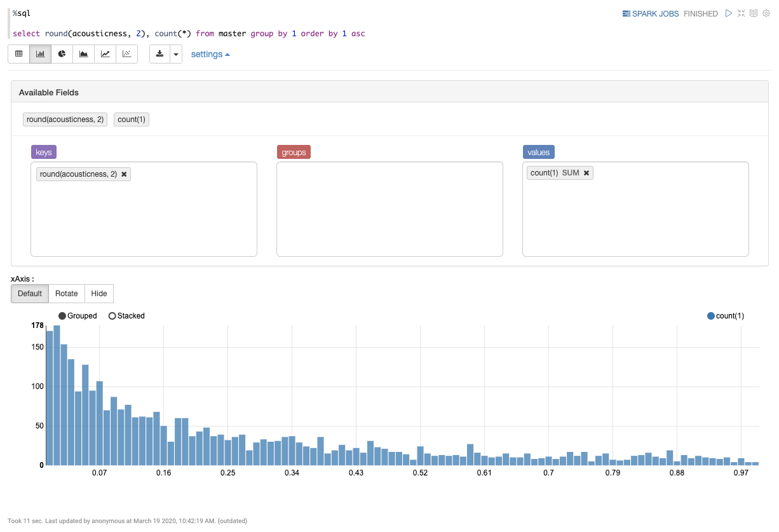Screen dimensions: 779x532
Task: Click the Took 11 sec status line
Action: click(x=127, y=521)
